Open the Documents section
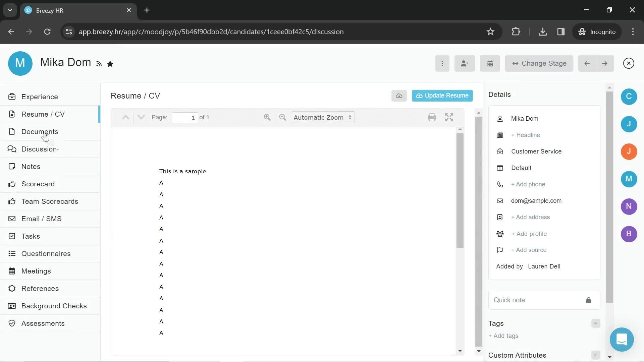The image size is (644, 362). 50,132
